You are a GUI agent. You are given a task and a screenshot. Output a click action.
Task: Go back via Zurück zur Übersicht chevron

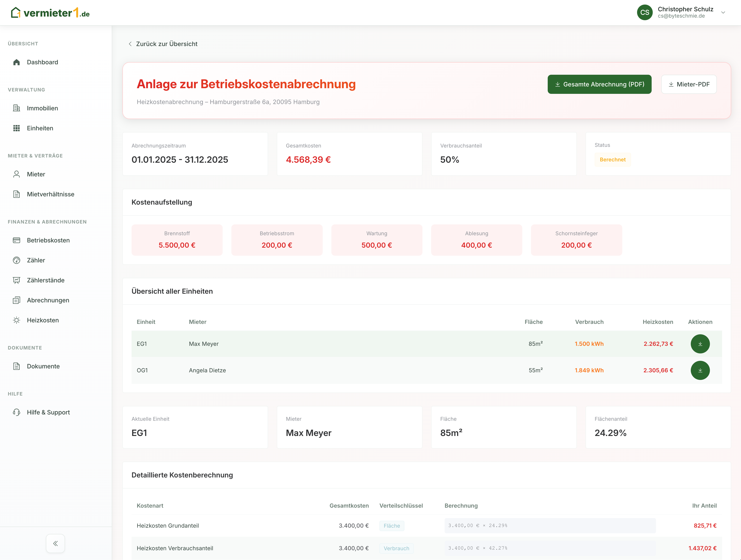click(x=130, y=44)
